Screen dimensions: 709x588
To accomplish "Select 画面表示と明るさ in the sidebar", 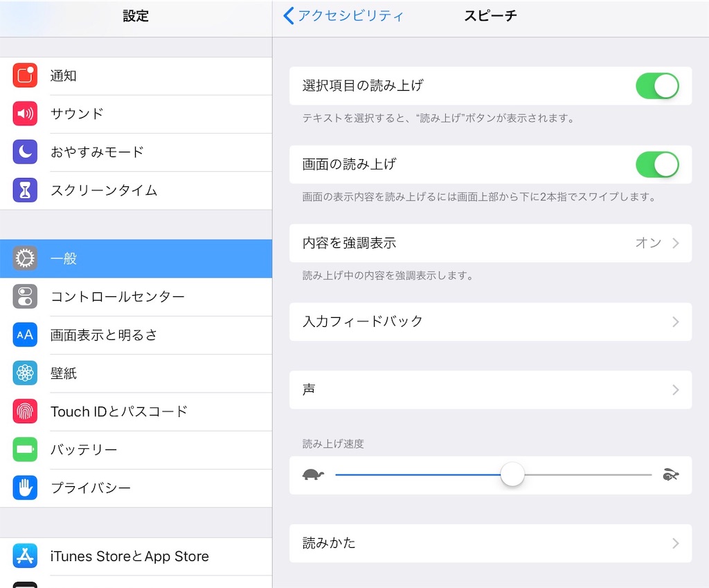I will pyautogui.click(x=136, y=335).
